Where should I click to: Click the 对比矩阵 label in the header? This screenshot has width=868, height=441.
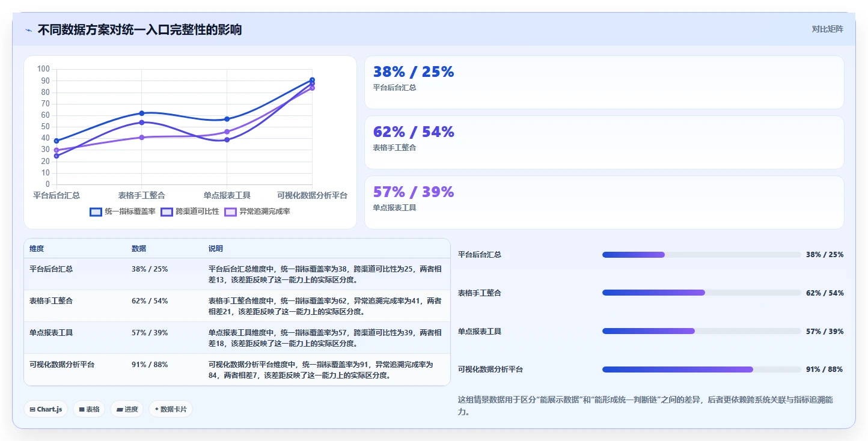click(x=827, y=29)
